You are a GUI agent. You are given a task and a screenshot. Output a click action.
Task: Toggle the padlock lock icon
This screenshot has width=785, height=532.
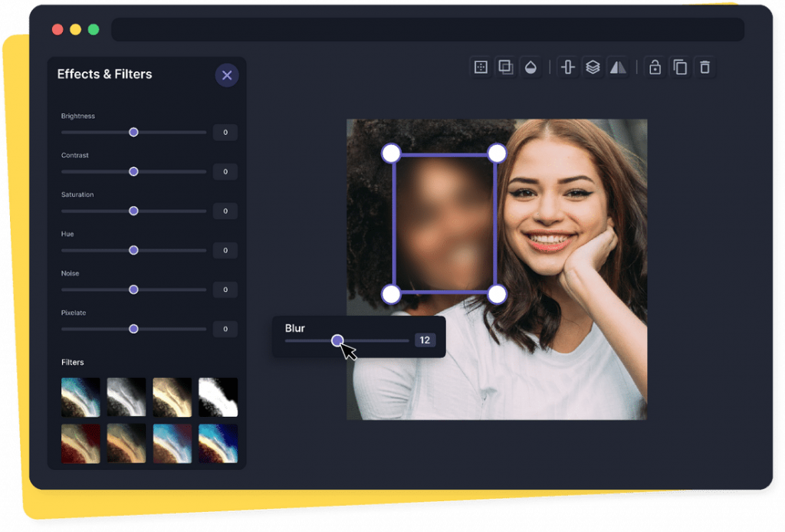[655, 67]
